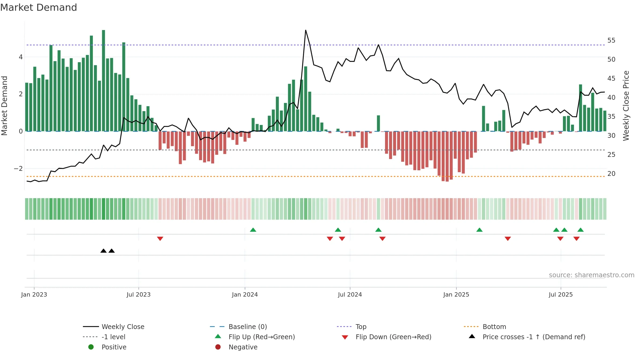Click the Jan 2023 axis label
The height and width of the screenshot is (362, 644).
tap(34, 295)
